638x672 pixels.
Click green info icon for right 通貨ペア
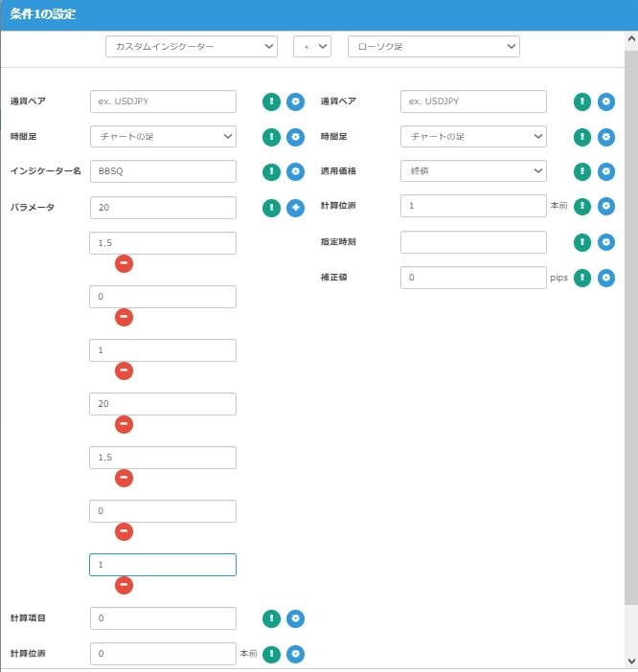pyautogui.click(x=582, y=101)
